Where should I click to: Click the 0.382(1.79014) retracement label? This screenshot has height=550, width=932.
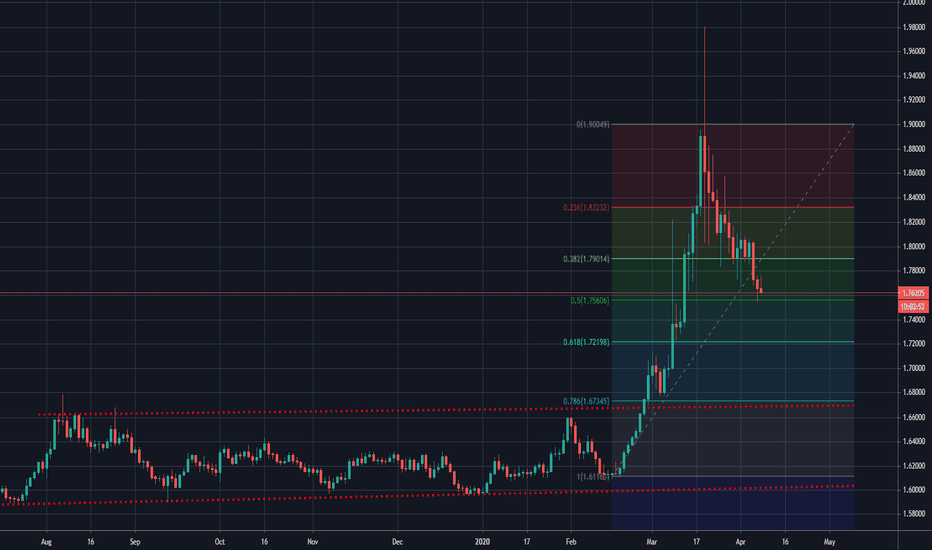(586, 259)
